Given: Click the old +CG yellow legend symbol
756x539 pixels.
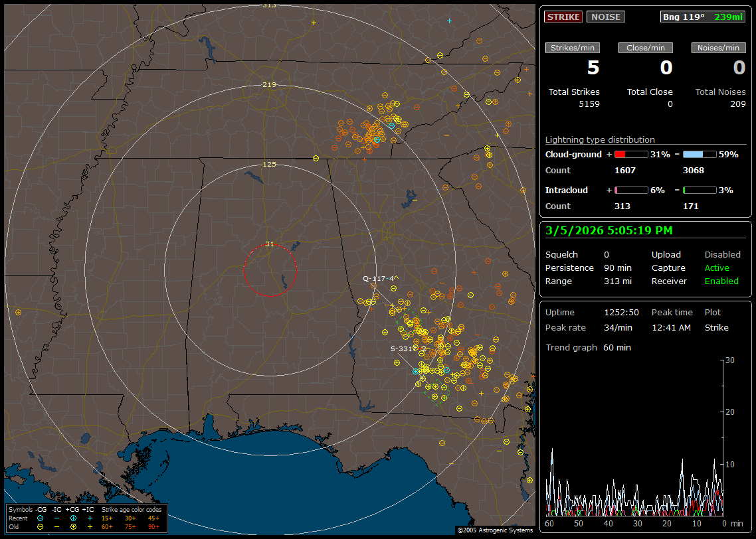Looking at the screenshot, I should [73, 526].
